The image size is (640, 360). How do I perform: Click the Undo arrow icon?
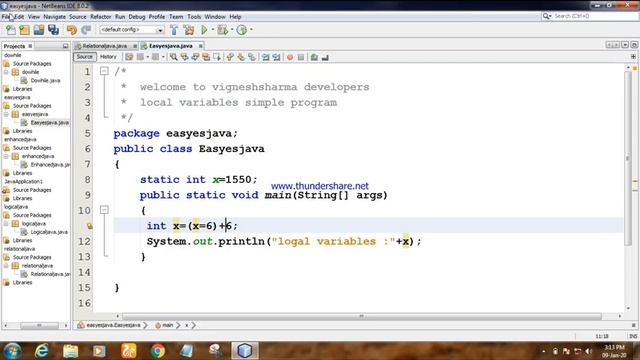pos(72,30)
